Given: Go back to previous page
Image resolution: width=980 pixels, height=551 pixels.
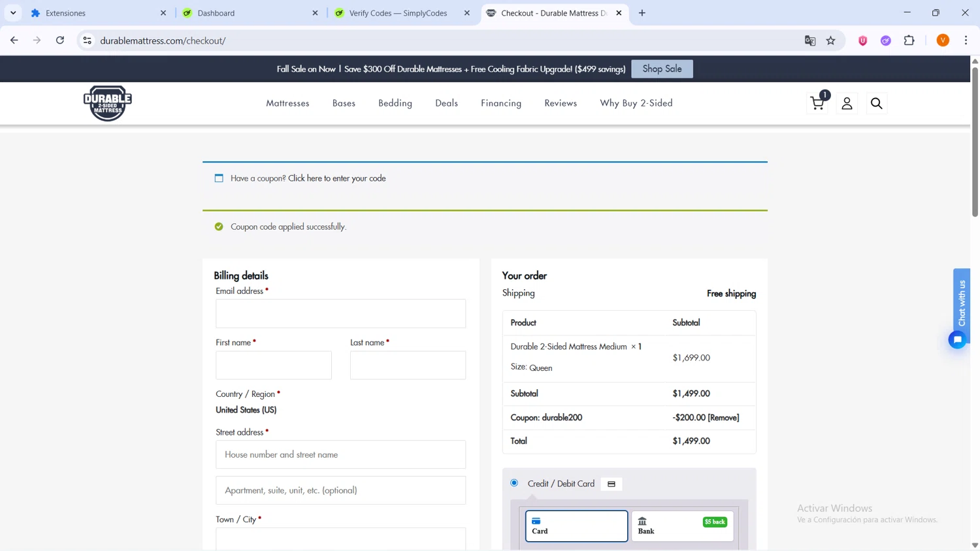Looking at the screenshot, I should [x=14, y=40].
